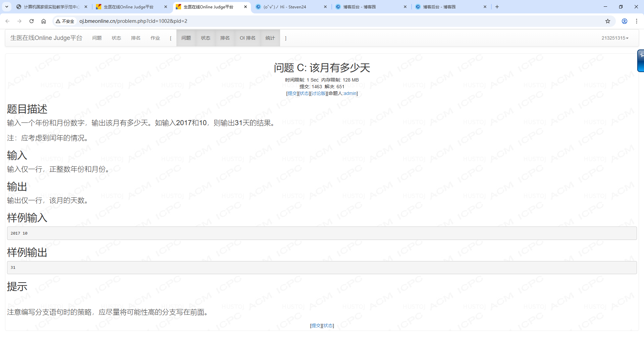Screen dimensions: 644x349
Task: Click the 输出仅一行 output description text
Action: click(x=48, y=200)
